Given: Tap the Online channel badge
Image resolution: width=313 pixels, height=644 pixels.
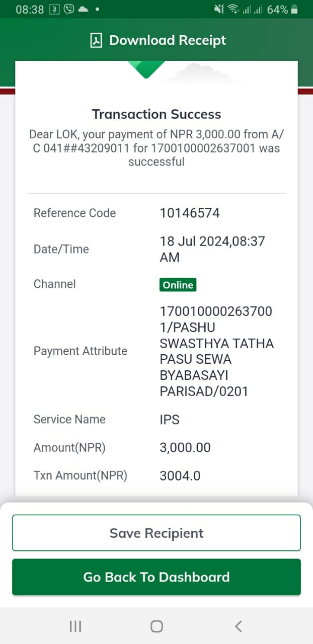Looking at the screenshot, I should pos(178,285).
